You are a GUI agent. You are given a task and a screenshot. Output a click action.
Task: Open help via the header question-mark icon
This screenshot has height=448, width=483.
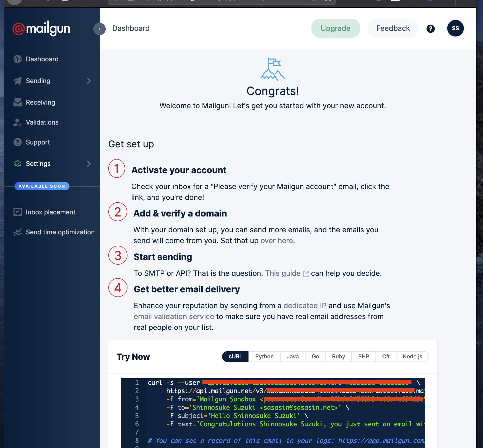point(431,29)
